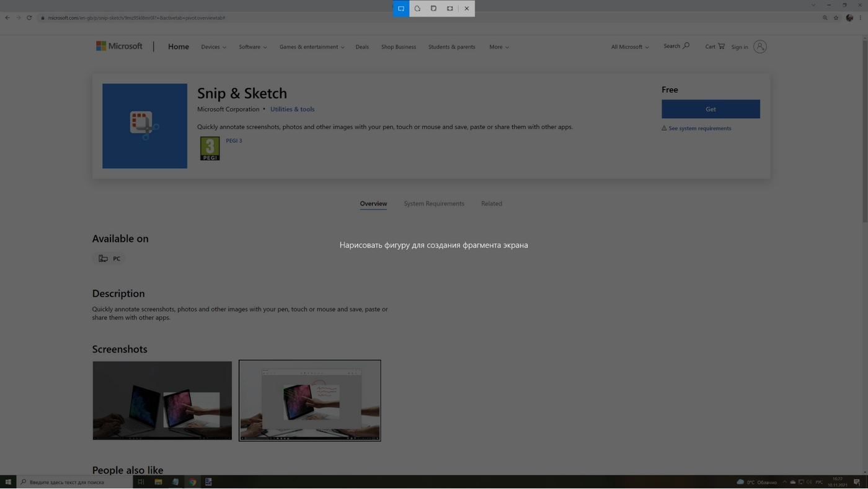Open Chrome from the taskbar
This screenshot has height=489, width=868.
point(193,482)
